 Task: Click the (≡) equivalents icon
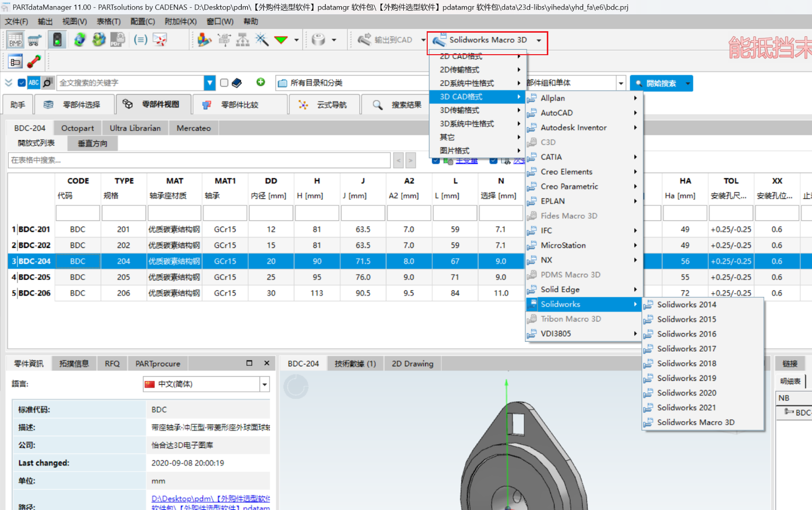click(x=141, y=40)
